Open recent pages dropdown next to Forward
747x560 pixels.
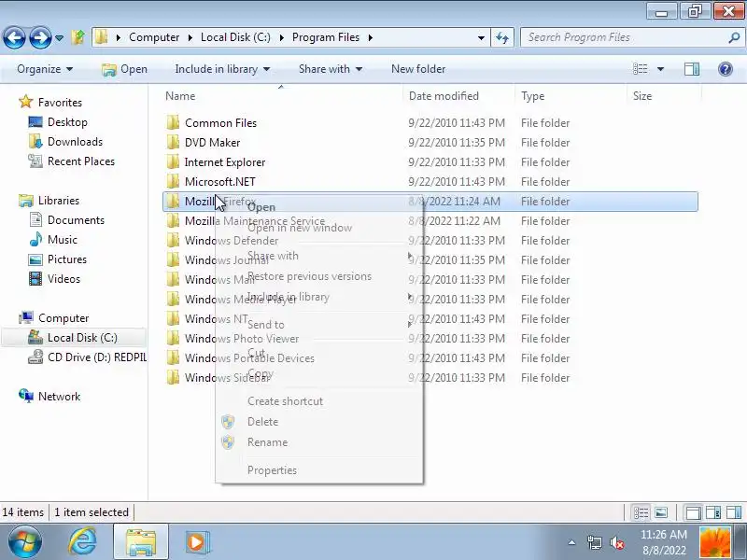[59, 37]
